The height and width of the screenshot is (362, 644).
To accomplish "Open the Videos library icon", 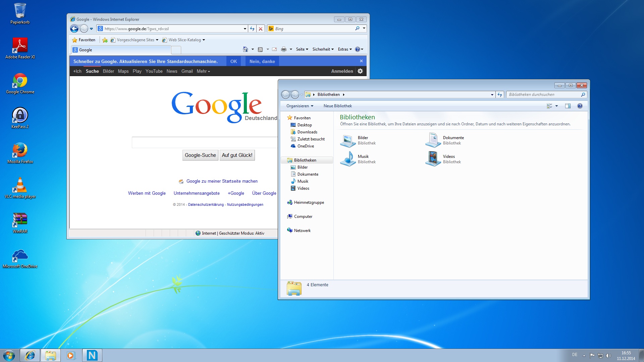I will tap(433, 159).
